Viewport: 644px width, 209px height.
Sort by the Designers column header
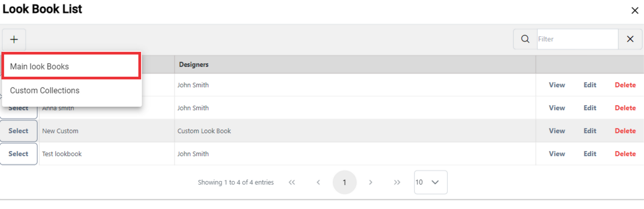(194, 65)
